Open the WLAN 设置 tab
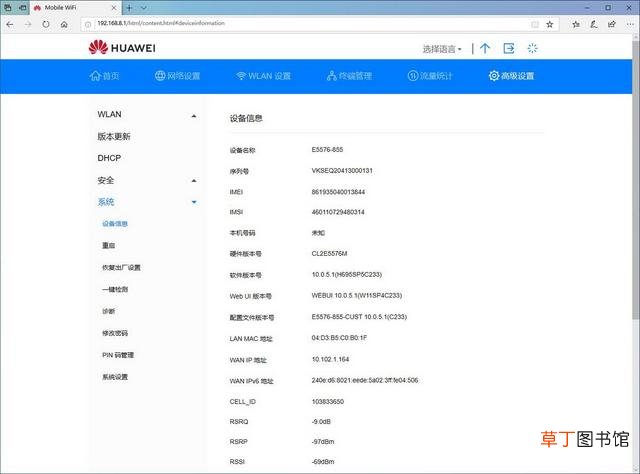Screen dimensions: 640x474 [264, 76]
